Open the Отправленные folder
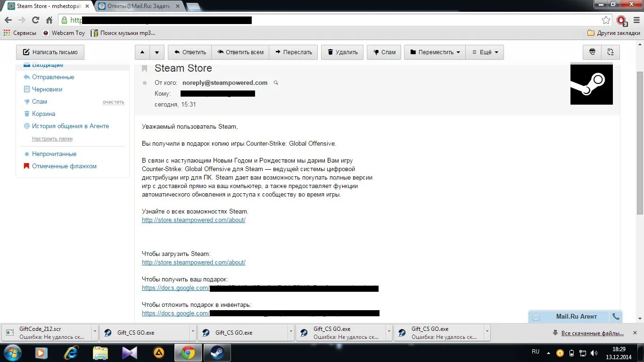The height and width of the screenshot is (362, 644). coord(53,77)
